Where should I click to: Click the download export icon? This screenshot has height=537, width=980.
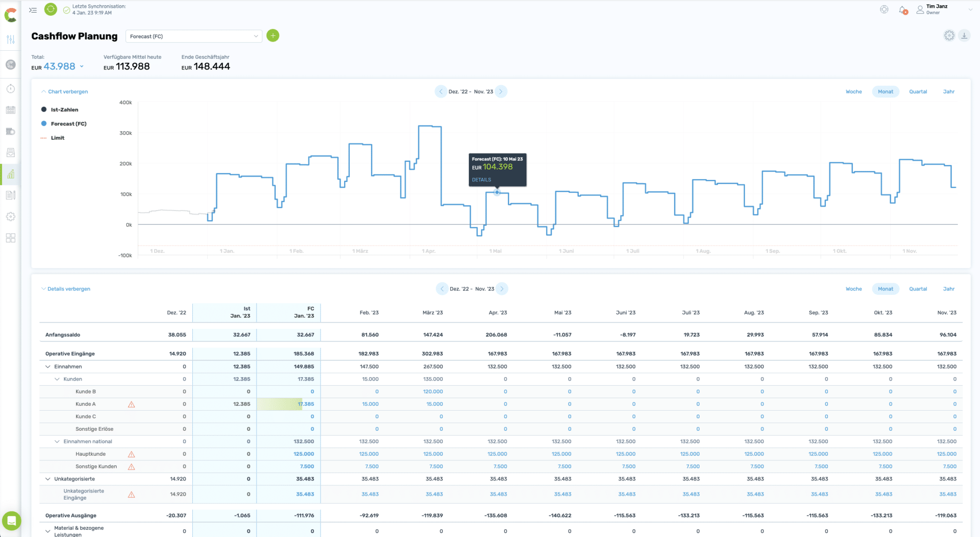click(x=964, y=35)
